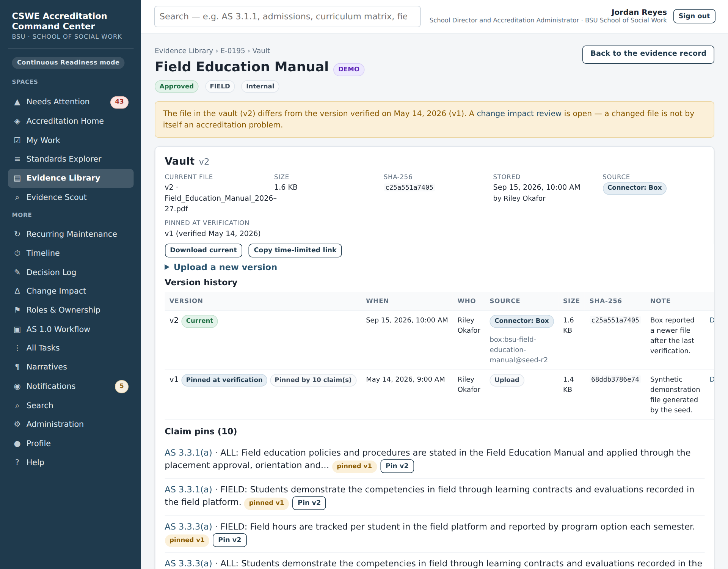
Task: Focus the top search input field
Action: click(287, 17)
